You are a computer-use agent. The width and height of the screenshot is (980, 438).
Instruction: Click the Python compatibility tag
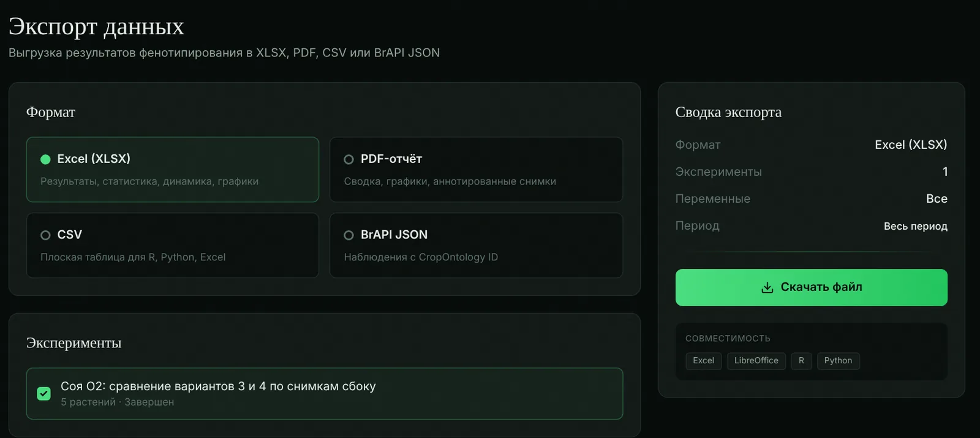coord(838,361)
